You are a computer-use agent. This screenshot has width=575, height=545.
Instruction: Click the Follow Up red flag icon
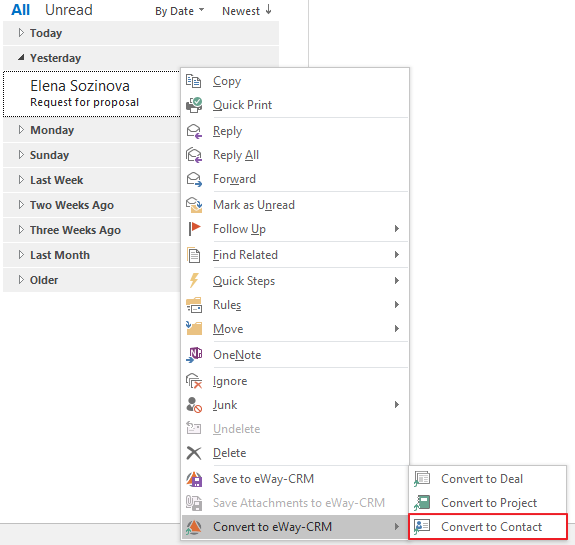[194, 228]
